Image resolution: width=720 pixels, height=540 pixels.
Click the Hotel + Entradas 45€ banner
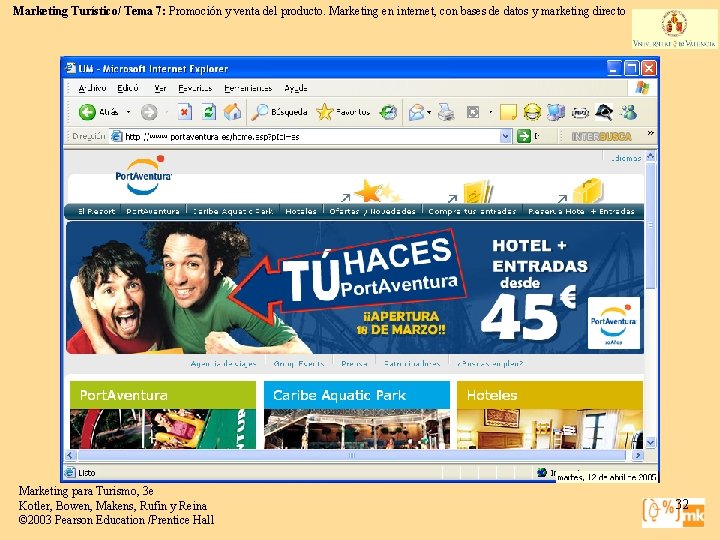point(355,288)
